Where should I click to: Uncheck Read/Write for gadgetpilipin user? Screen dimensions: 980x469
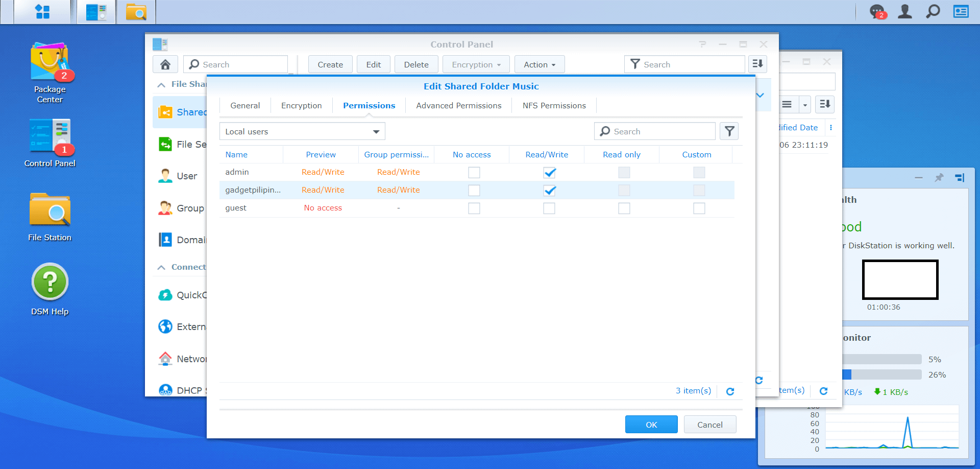549,191
